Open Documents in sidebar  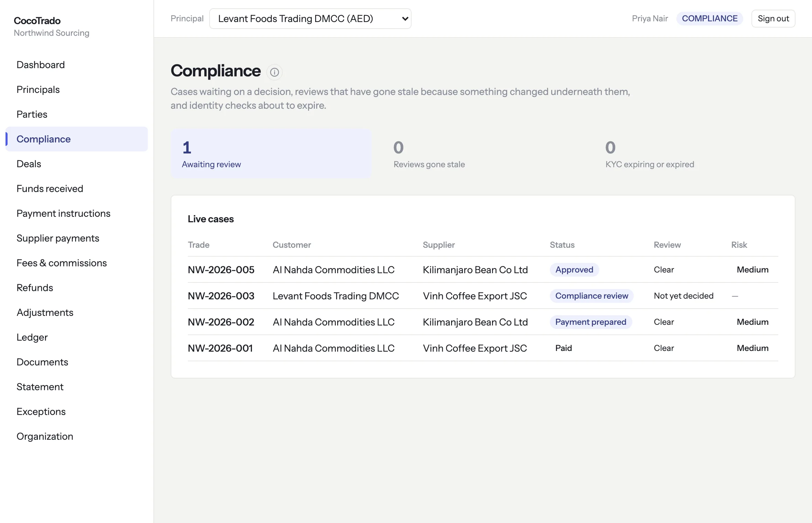tap(76, 362)
